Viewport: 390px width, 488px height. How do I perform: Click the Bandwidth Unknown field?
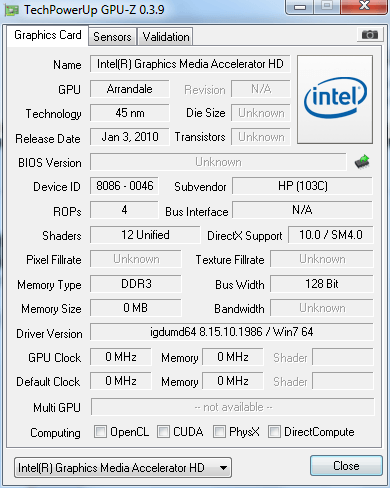[x=322, y=308]
